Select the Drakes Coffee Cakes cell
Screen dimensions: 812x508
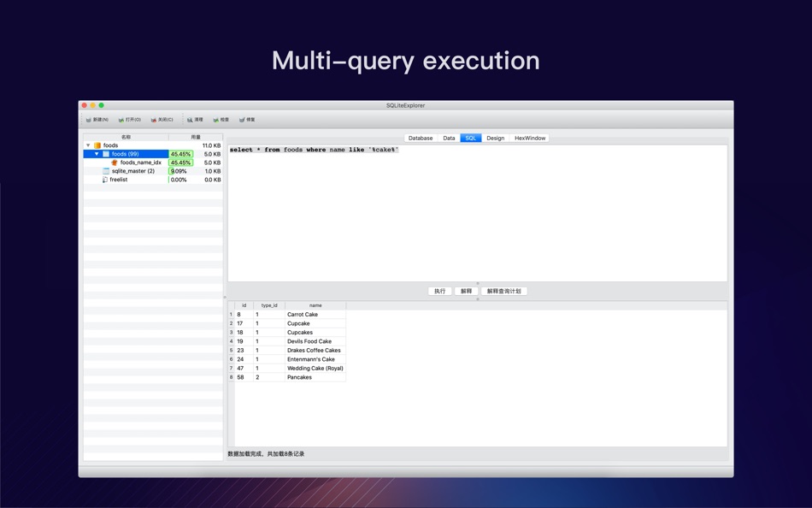click(315, 351)
